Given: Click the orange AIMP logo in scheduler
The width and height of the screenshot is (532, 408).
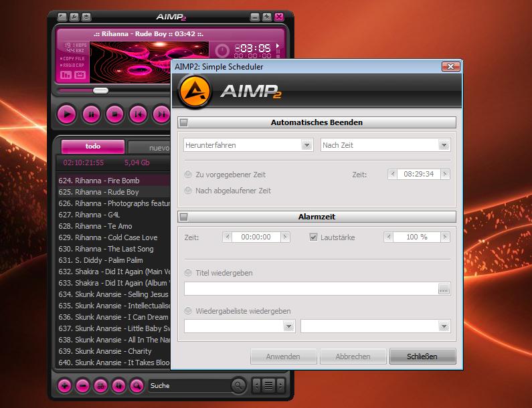Looking at the screenshot, I should [x=195, y=92].
